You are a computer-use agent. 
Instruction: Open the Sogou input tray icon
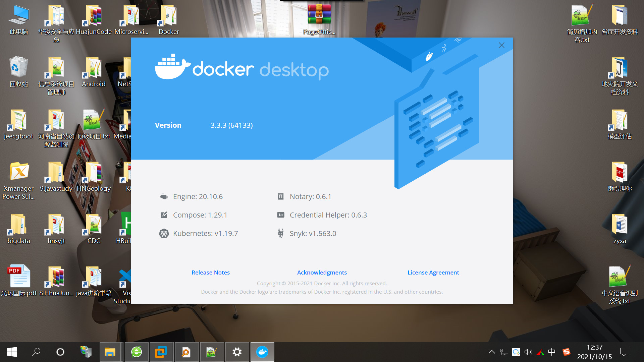[567, 352]
